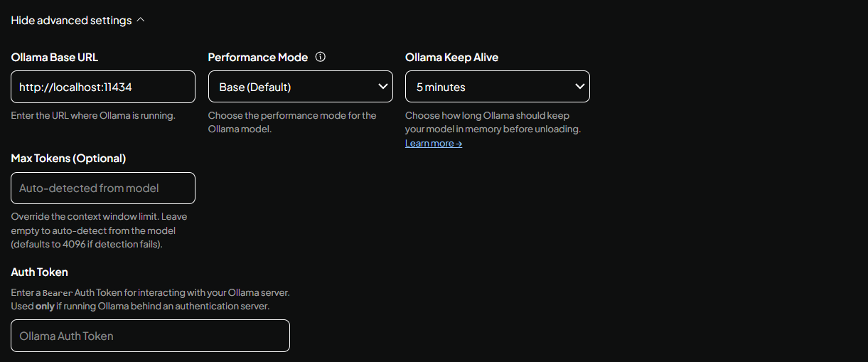Click the Ollama Base URL label

click(55, 58)
